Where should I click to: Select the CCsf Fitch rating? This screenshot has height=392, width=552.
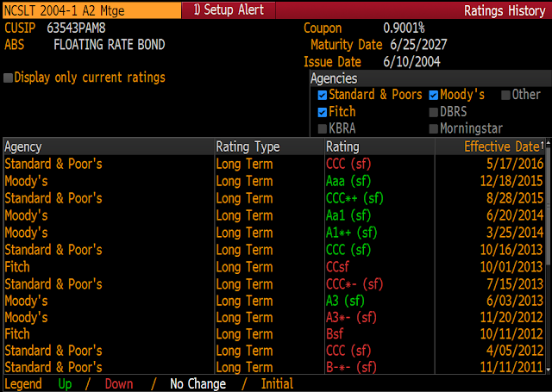tap(337, 267)
